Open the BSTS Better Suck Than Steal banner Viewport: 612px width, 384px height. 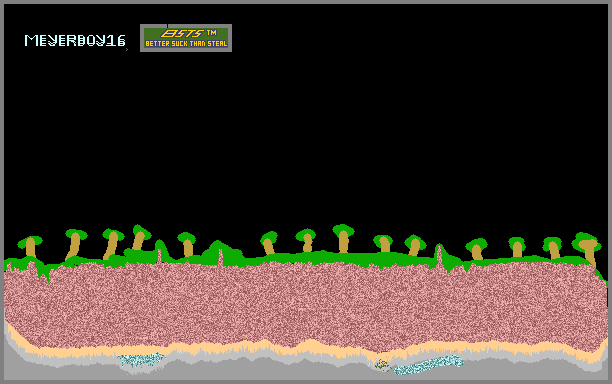pos(186,38)
